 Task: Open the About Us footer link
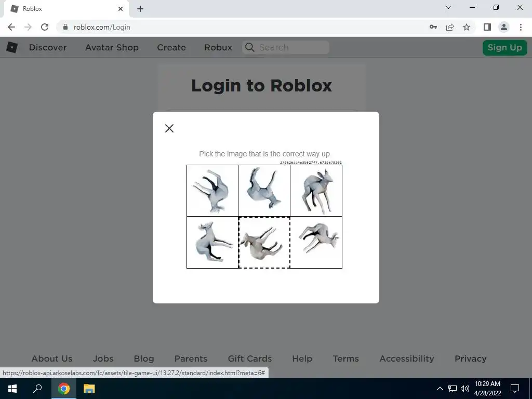tap(52, 358)
